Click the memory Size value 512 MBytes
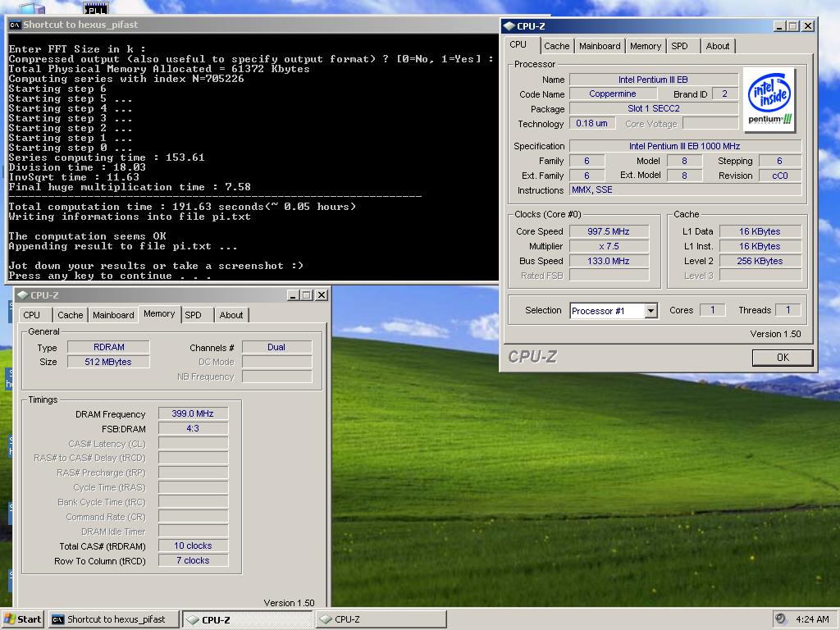Image resolution: width=840 pixels, height=630 pixels. [x=108, y=362]
